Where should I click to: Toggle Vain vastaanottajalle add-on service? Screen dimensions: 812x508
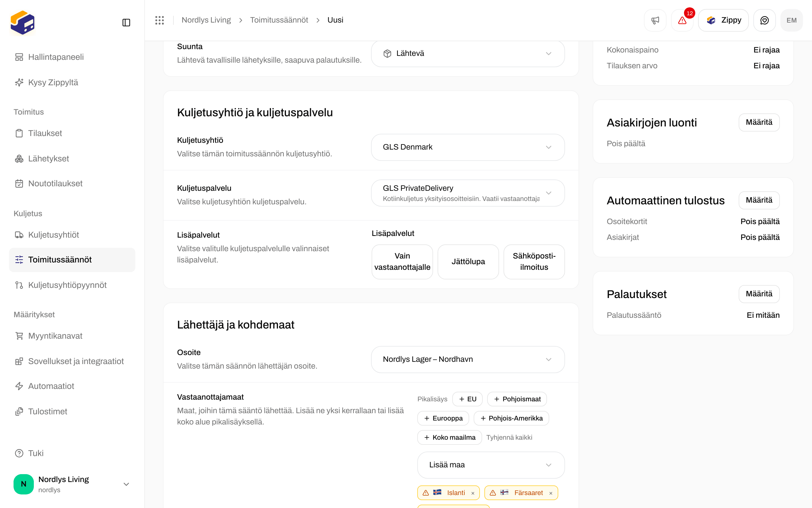402,262
